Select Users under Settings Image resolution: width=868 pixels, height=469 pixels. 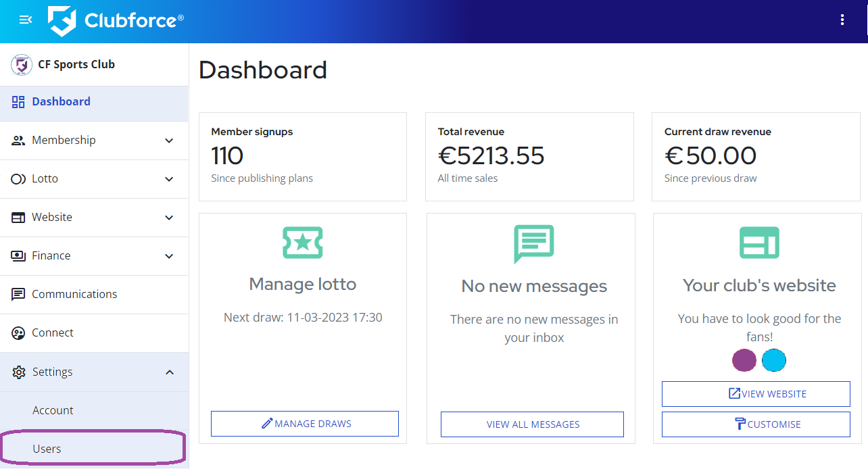[94, 449]
